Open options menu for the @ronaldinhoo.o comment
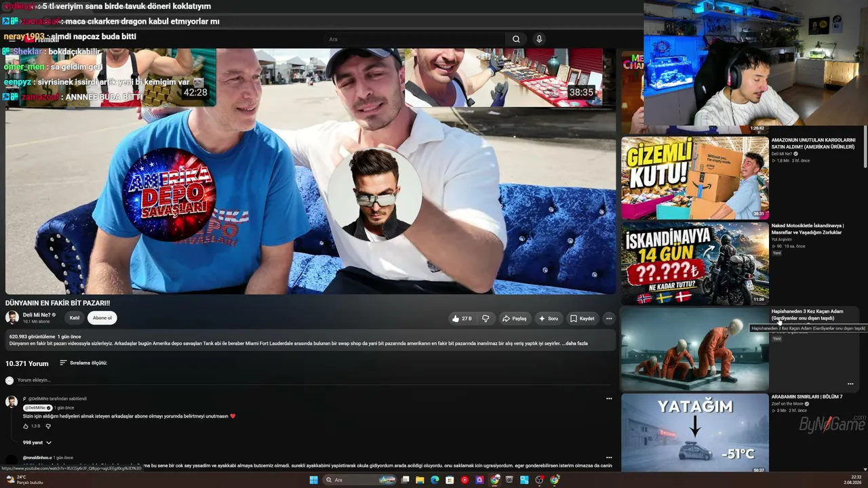 609,457
